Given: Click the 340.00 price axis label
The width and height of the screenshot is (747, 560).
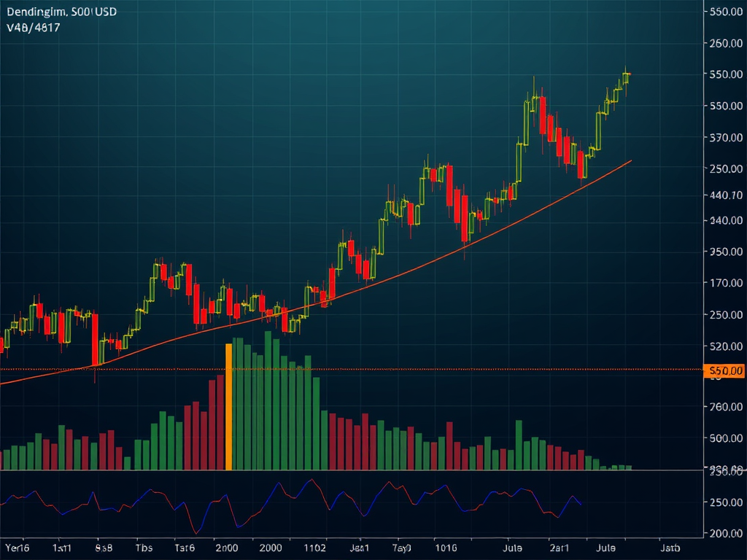Looking at the screenshot, I should point(725,221).
